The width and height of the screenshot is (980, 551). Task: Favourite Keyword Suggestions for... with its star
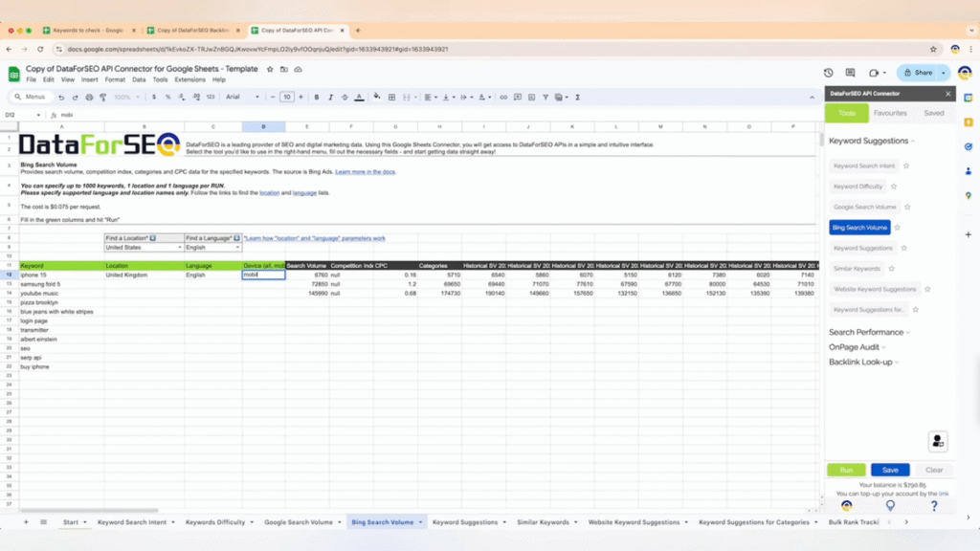pos(916,310)
